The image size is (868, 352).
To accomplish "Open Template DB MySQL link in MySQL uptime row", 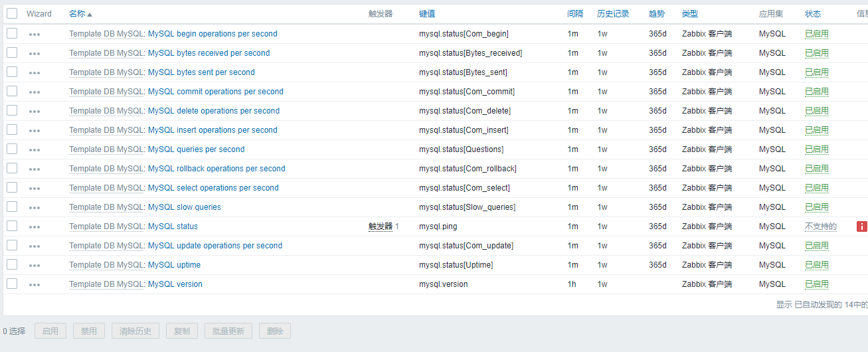I will click(x=106, y=265).
